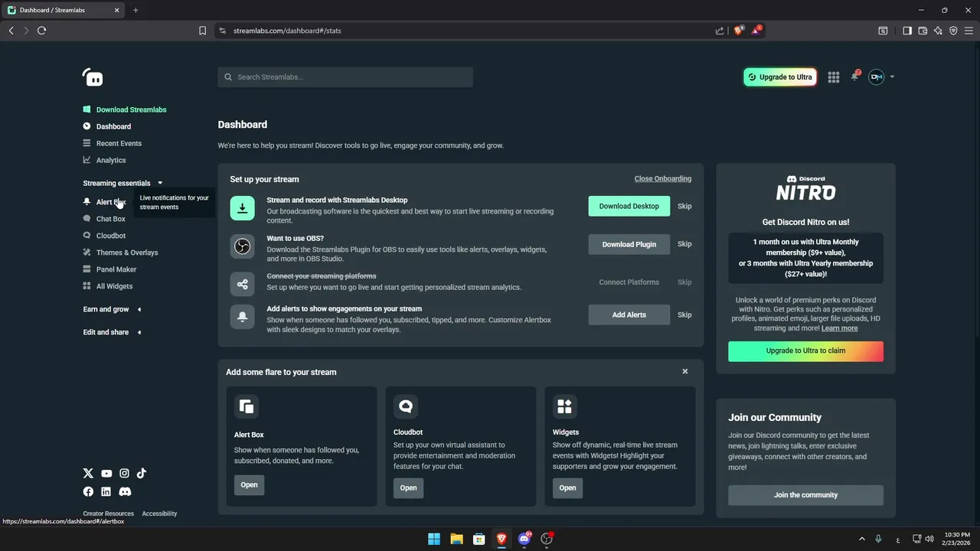
Task: Click the Streamlabs logo icon
Action: (93, 77)
